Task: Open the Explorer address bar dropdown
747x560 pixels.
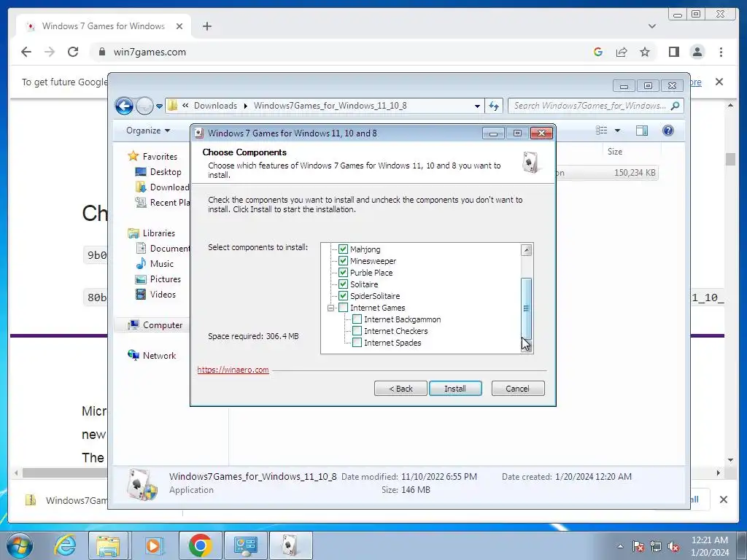Action: (x=477, y=106)
